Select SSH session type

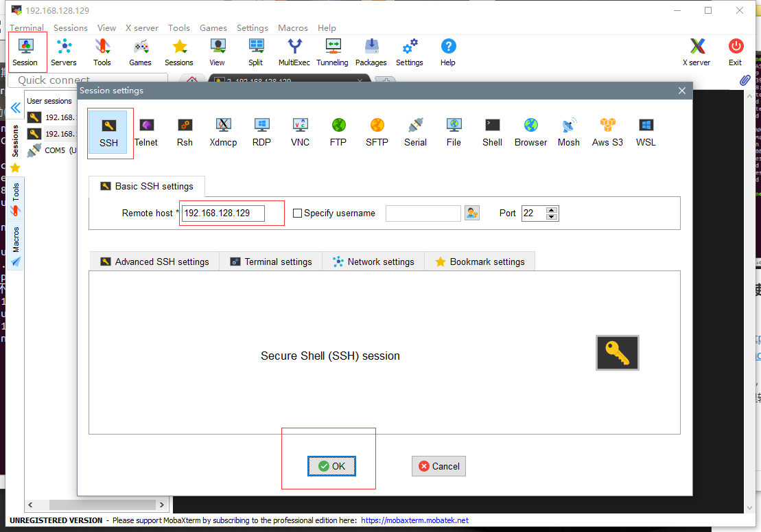pyautogui.click(x=108, y=132)
